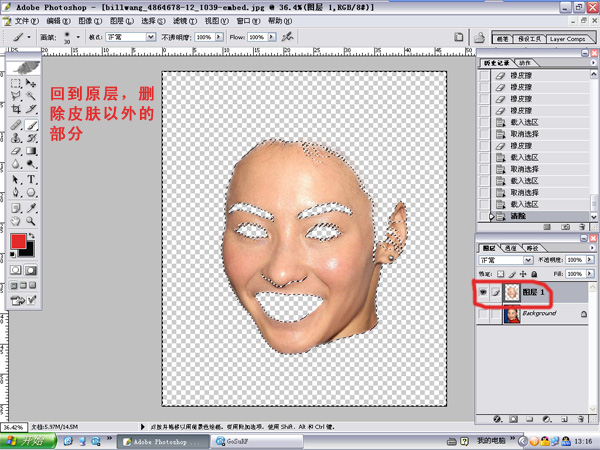Select the Polygonal Lasso tool
600x450 pixels.
coord(16,96)
